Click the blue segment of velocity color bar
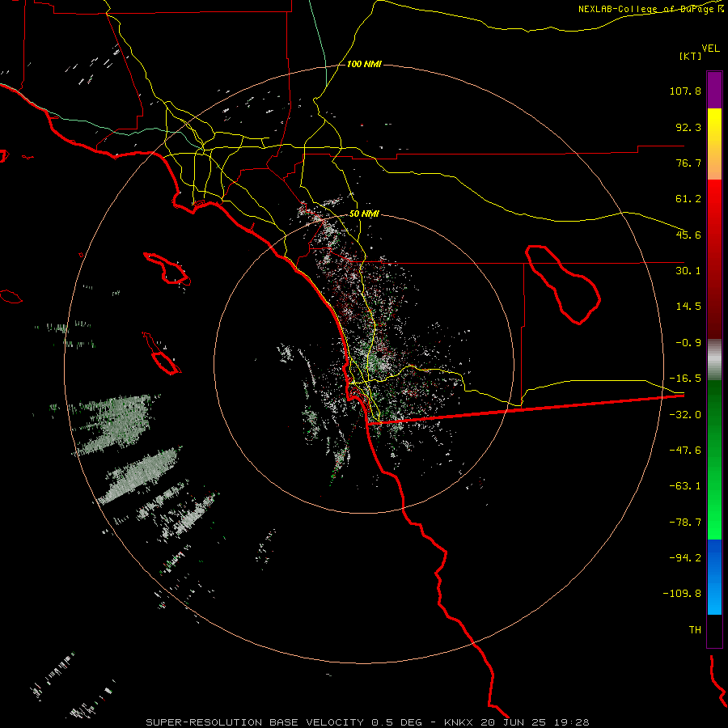728x728 pixels. pos(714,577)
